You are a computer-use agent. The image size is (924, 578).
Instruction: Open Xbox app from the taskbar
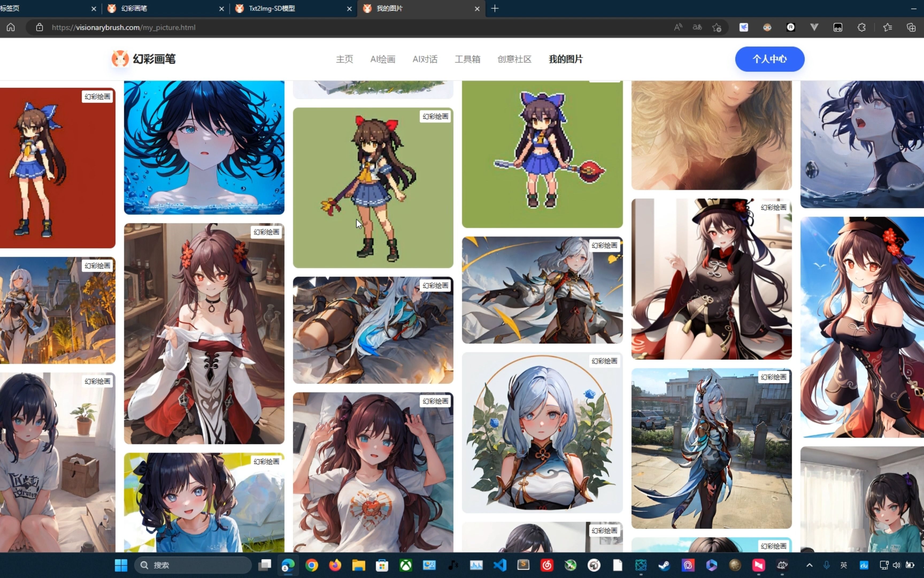coord(406,565)
